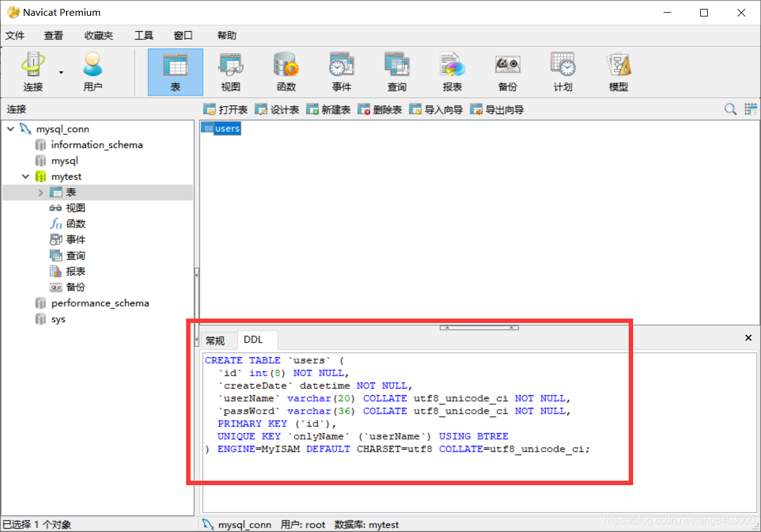Select 视图 under mytest in the tree
761x532 pixels.
75,208
